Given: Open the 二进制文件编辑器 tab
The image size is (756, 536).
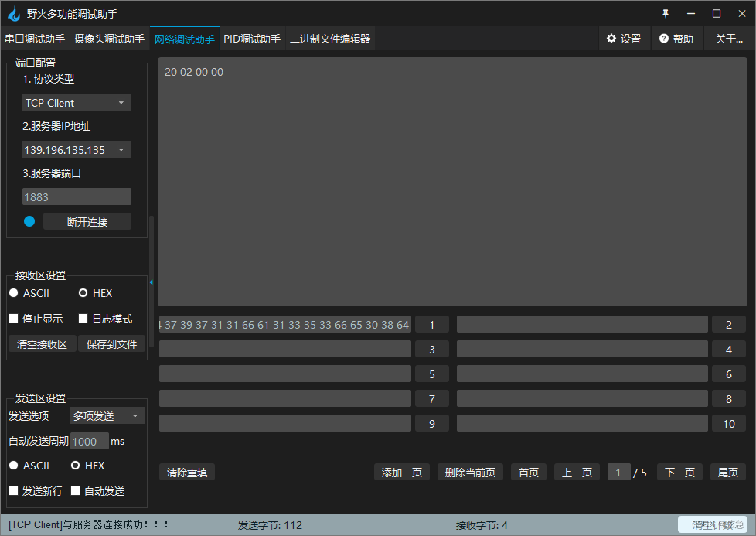Looking at the screenshot, I should pyautogui.click(x=330, y=39).
